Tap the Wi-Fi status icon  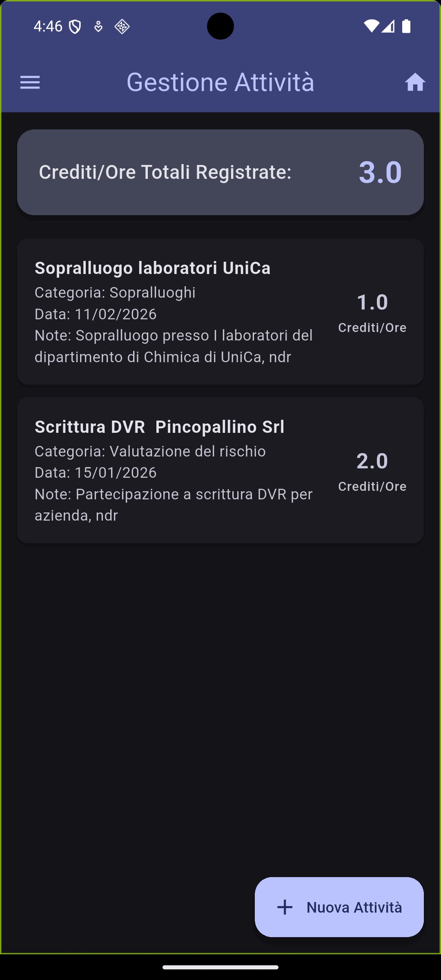[x=371, y=25]
